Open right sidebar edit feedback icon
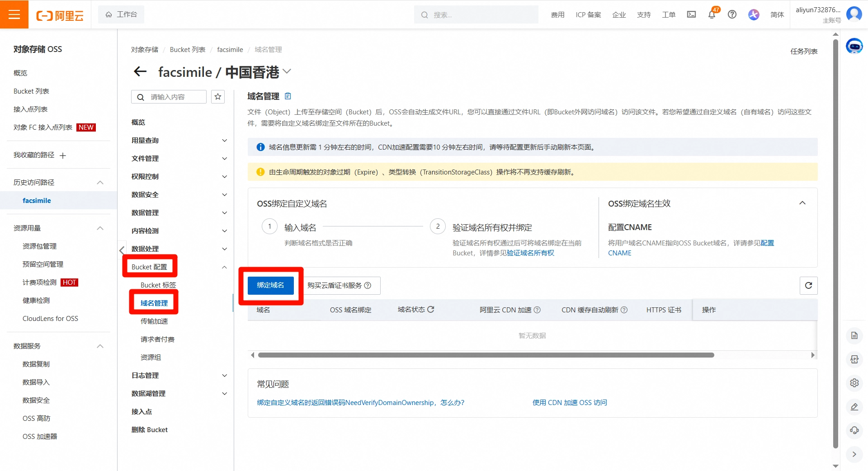Image resolution: width=868 pixels, height=471 pixels. pyautogui.click(x=854, y=407)
